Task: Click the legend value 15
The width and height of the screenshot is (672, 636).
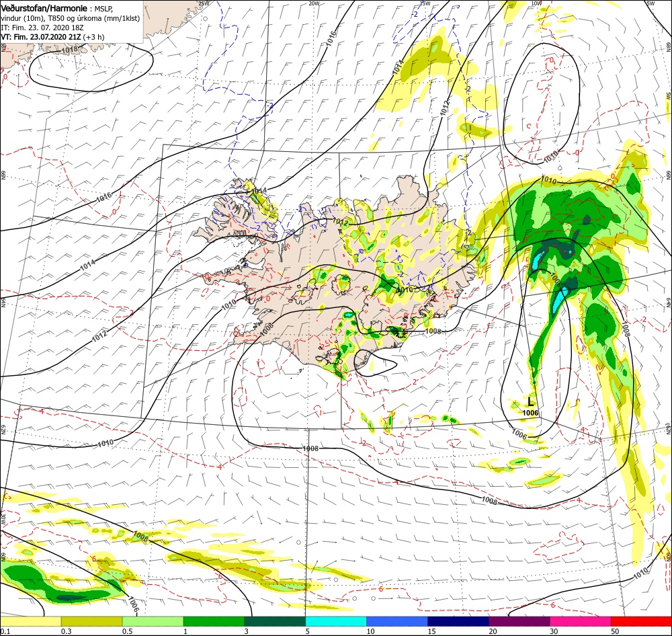Action: 432,631
